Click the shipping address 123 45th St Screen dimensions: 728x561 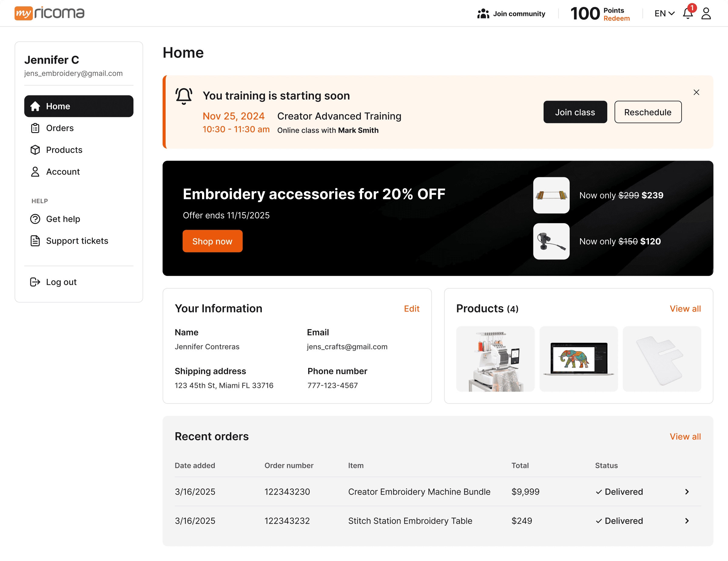pos(224,386)
